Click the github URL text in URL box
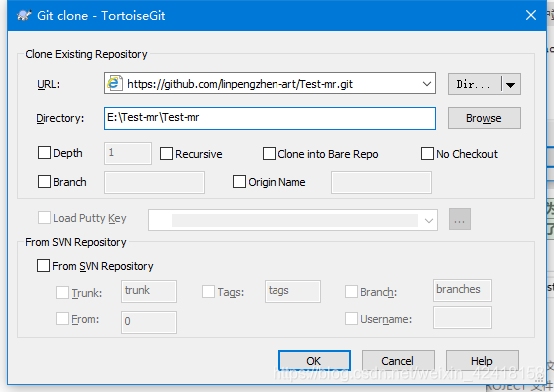 tap(241, 84)
